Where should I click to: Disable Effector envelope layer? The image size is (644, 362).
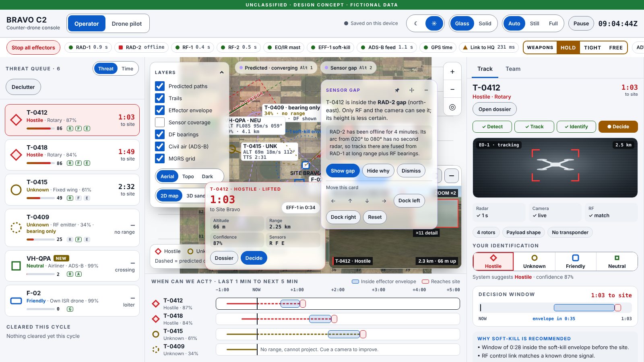click(x=160, y=110)
